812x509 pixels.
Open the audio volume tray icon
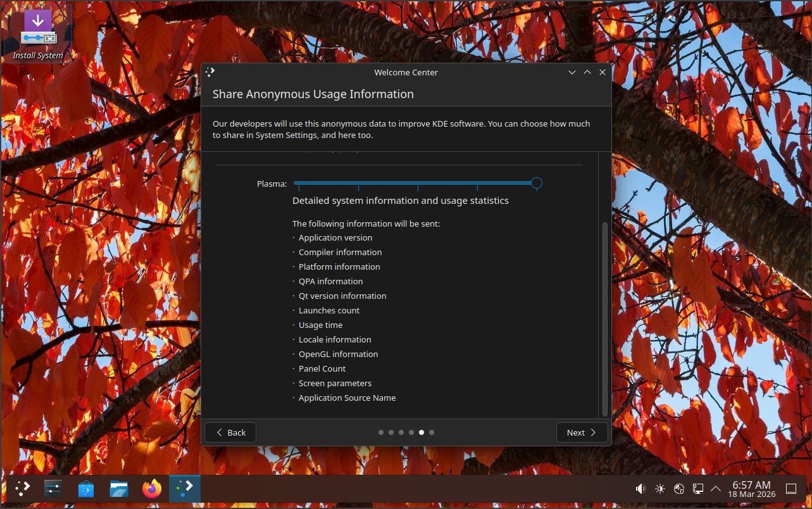pos(640,489)
